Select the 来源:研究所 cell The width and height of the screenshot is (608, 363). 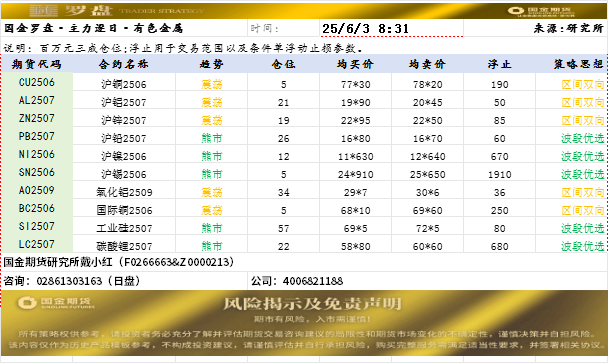pos(568,28)
